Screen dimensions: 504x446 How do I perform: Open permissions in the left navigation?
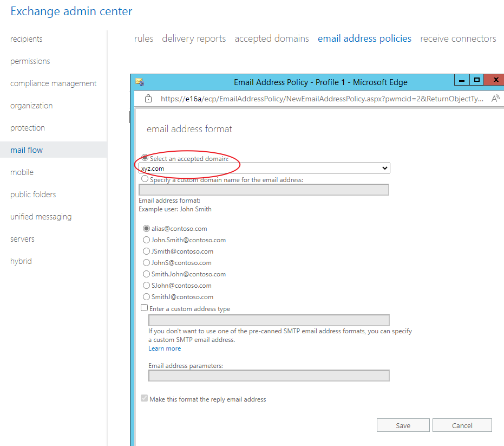pyautogui.click(x=30, y=61)
